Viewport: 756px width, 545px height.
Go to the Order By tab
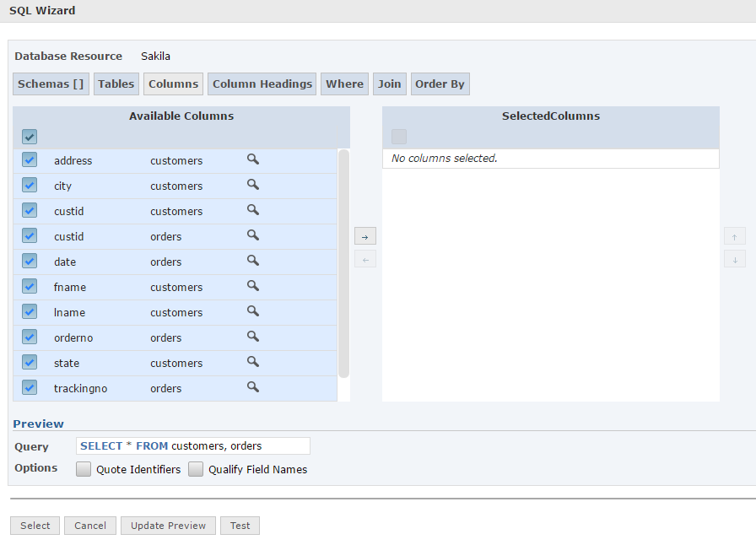point(440,84)
